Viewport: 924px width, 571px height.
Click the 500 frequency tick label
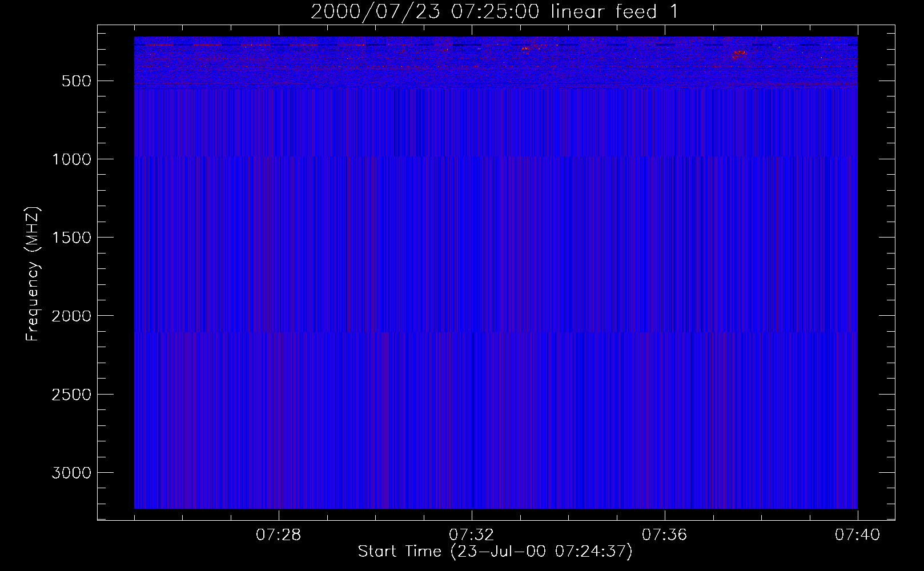(x=77, y=81)
